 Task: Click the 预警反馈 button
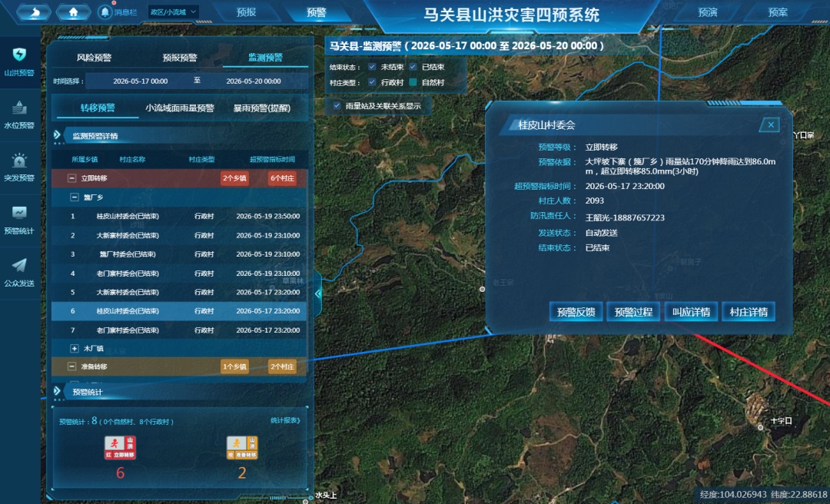[x=576, y=312]
